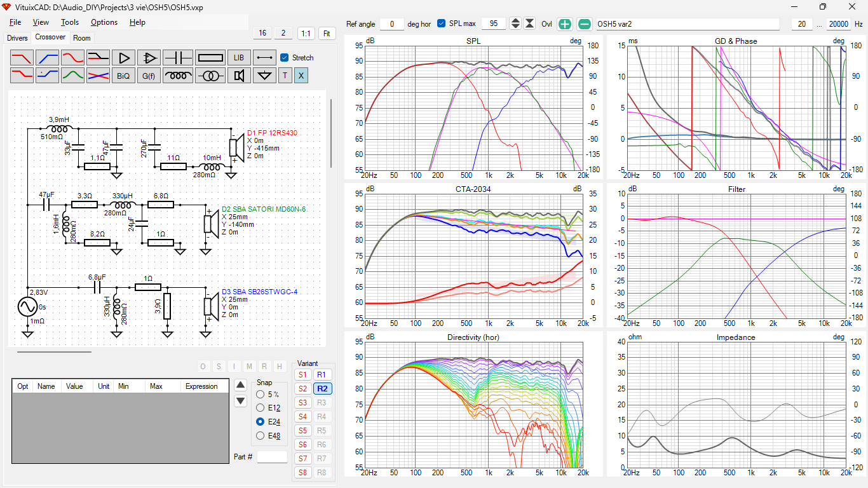
Task: Open the Help menu
Action: coord(137,22)
